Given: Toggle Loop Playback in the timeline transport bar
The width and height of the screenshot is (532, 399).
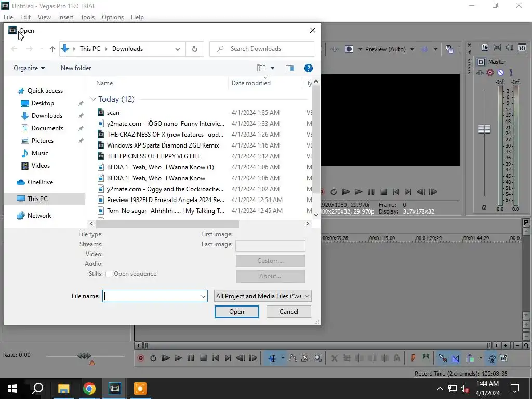Looking at the screenshot, I should [x=153, y=358].
